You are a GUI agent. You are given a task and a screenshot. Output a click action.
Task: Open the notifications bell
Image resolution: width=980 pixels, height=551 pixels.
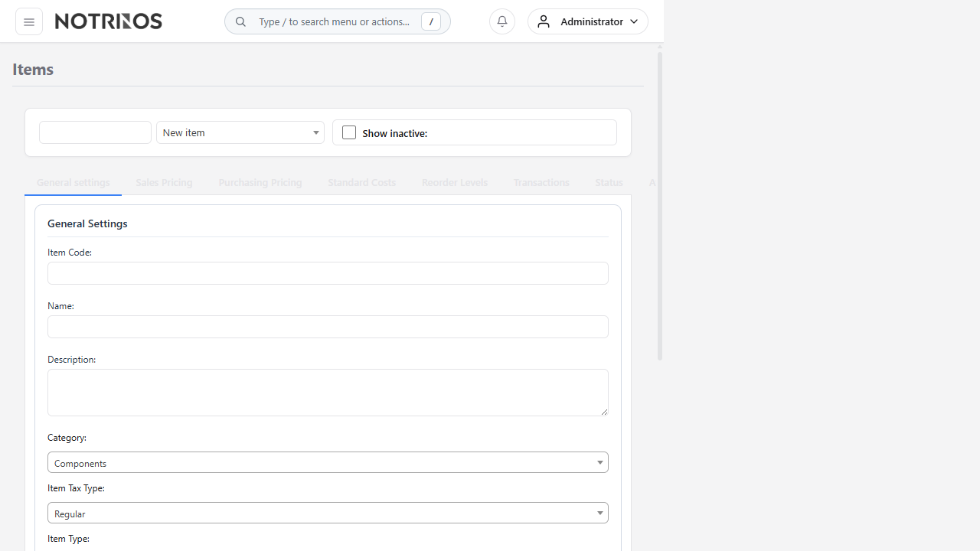(x=502, y=21)
